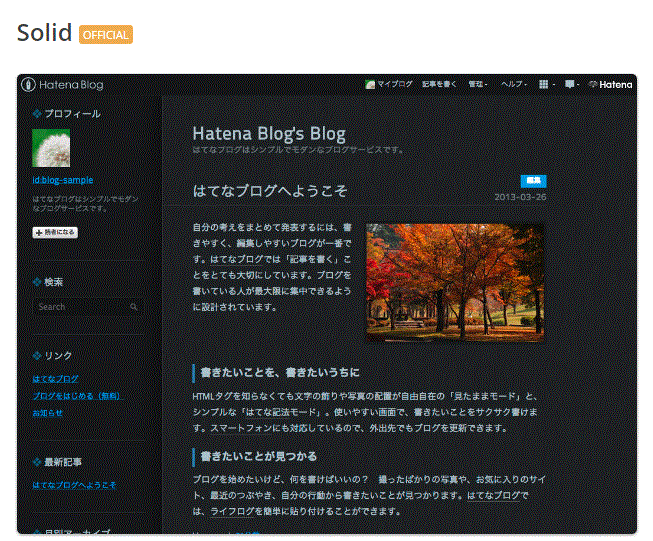653x541 pixels.
Task: Click the Hatena Blog header text
Action: pos(71,85)
